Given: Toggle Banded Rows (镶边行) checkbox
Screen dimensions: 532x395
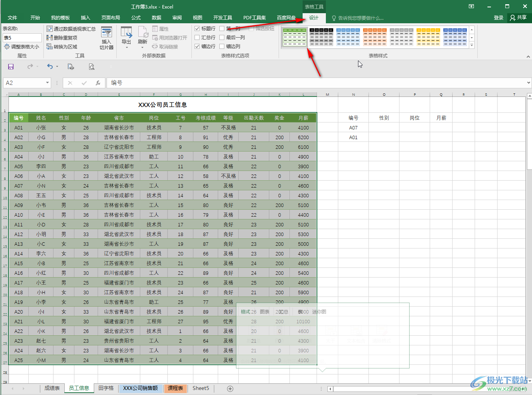Looking at the screenshot, I should 197,46.
